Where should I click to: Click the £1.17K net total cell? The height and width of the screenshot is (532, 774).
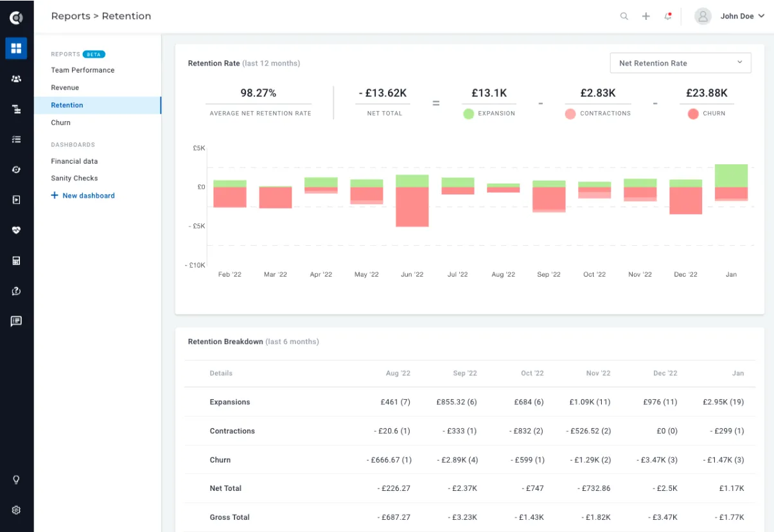pos(732,488)
